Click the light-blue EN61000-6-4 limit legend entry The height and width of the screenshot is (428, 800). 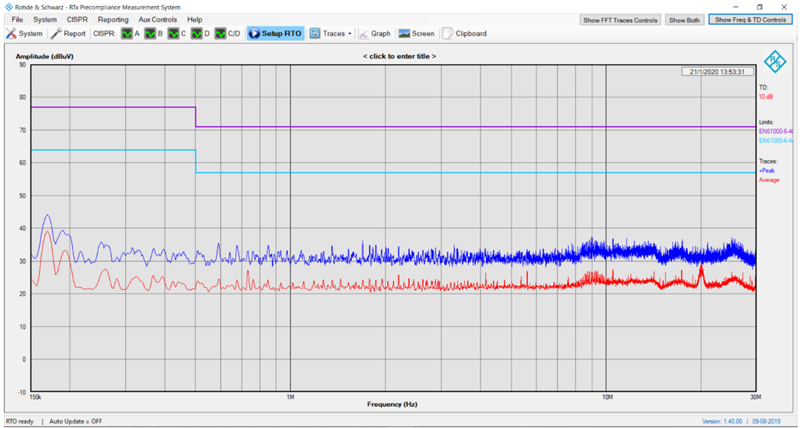tap(776, 140)
